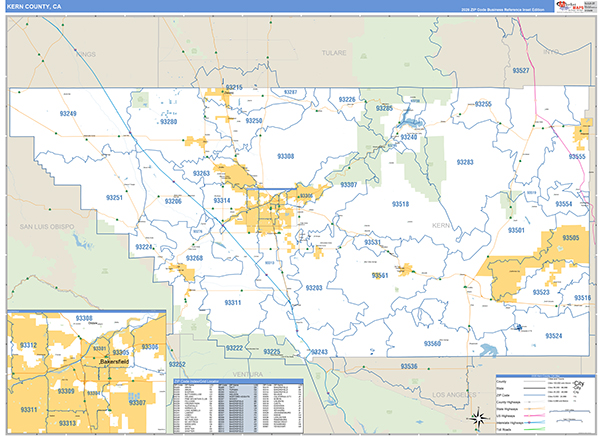Click ZIP code 93309 in the inset map
The width and height of the screenshot is (600, 436).
tap(66, 391)
